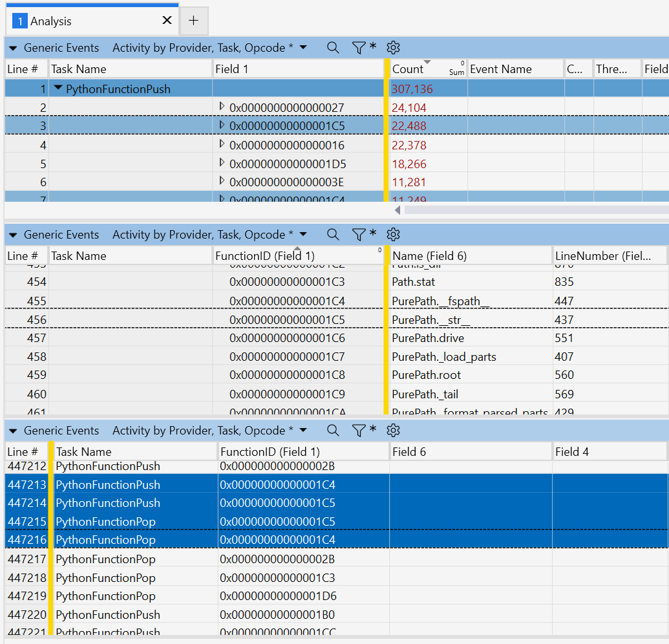Collapse the top Generic Events panel
This screenshot has width=669, height=644.
13,48
